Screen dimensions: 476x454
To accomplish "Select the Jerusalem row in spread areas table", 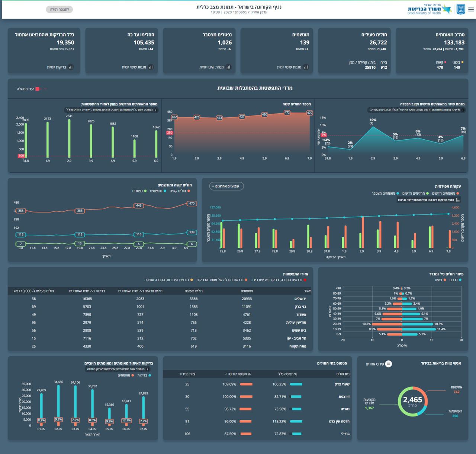I will pos(300,299).
